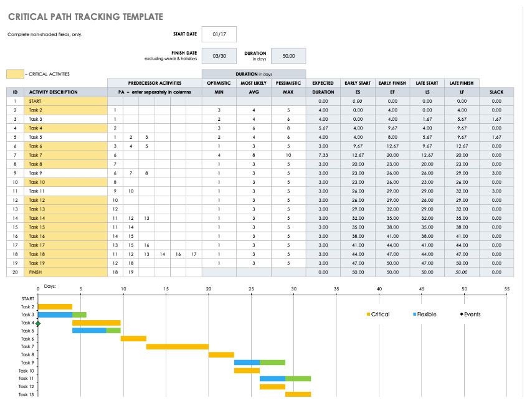Select the Task 2 orange Gantt bar
Screen dimensions: 532x403
click(x=55, y=306)
